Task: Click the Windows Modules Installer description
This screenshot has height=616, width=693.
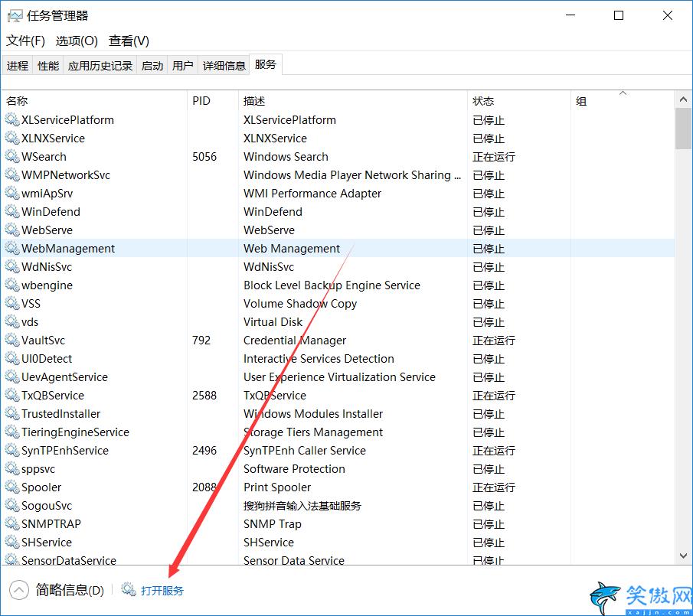Action: point(313,414)
